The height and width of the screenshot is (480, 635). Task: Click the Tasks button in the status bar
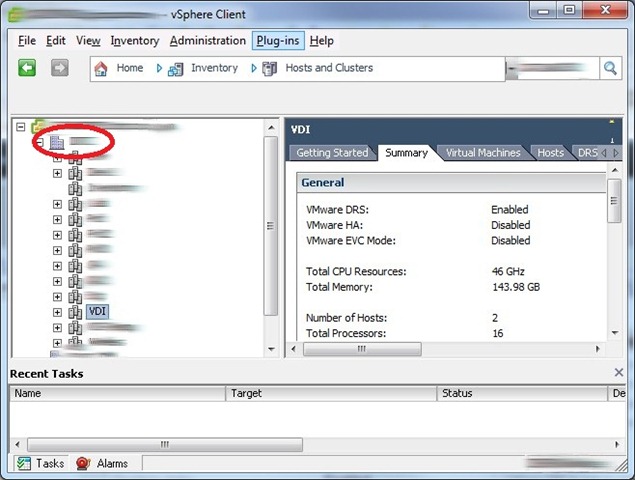40,463
